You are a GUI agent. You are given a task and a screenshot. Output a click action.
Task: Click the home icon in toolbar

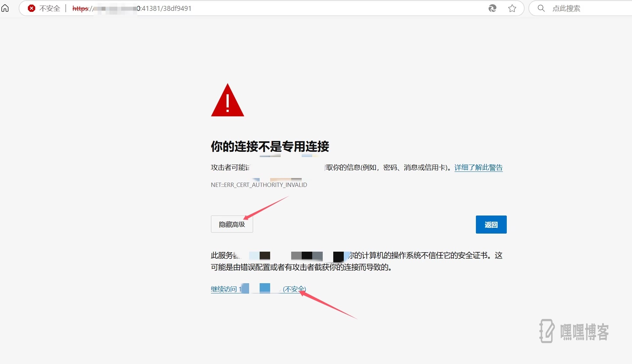pos(5,8)
